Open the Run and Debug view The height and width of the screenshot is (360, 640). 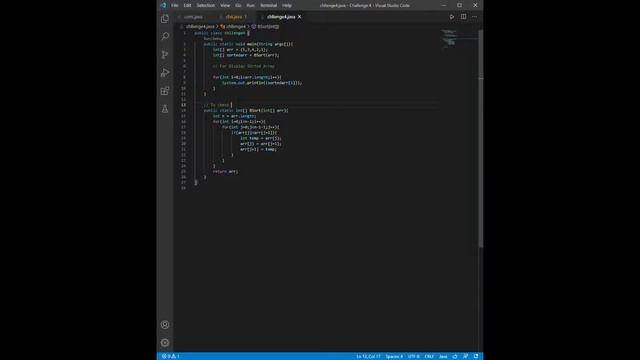tap(165, 73)
